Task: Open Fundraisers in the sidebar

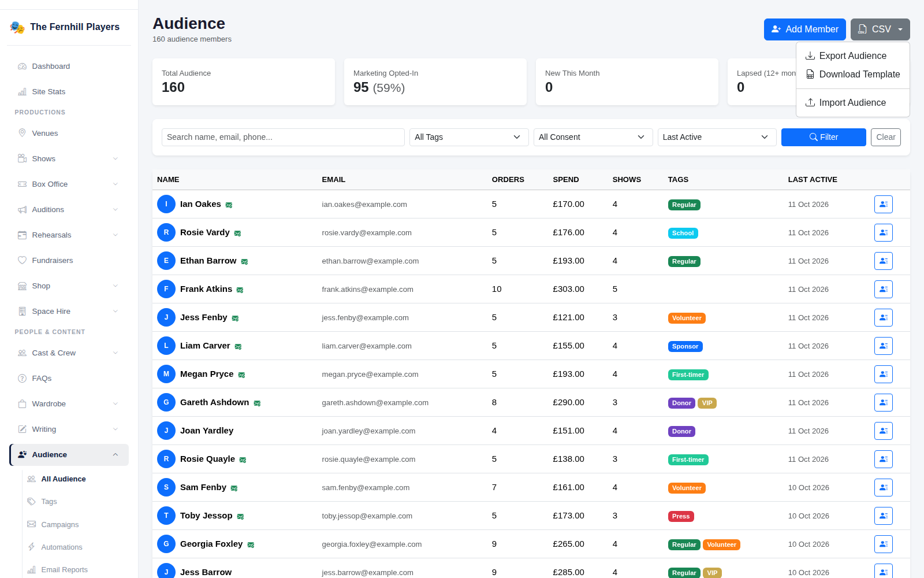Action: pos(69,261)
